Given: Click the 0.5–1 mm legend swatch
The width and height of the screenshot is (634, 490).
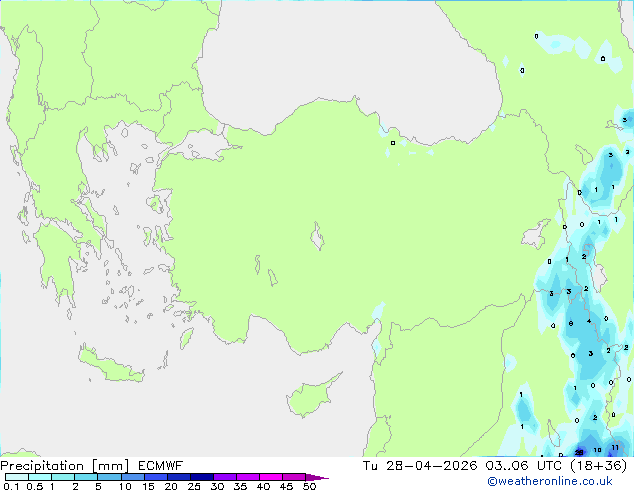Looking at the screenshot, I should click(40, 477).
